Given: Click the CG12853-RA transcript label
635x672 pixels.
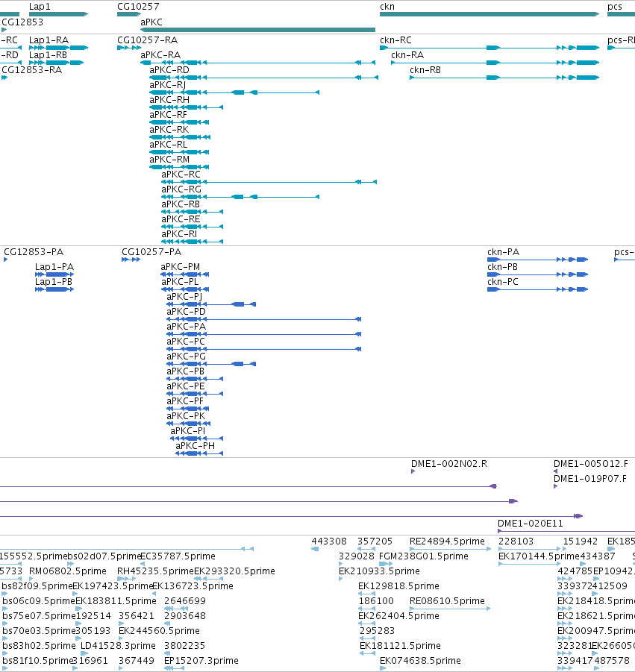Looking at the screenshot, I should [x=32, y=70].
